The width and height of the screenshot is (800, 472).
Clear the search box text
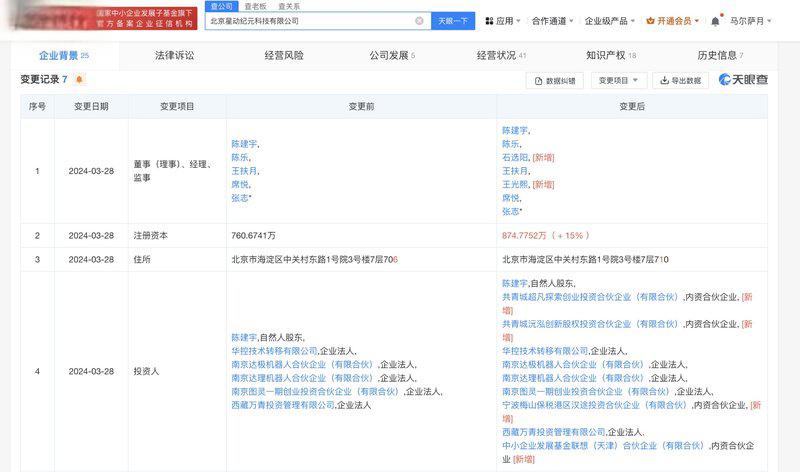point(419,20)
